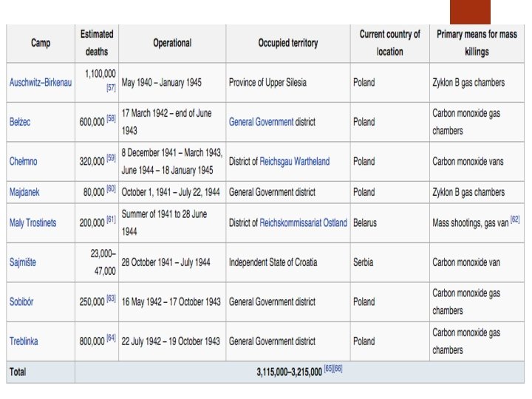Screen dimensions: 532x399
Task: Open footnote 62 after gas van
Action: tap(515, 219)
